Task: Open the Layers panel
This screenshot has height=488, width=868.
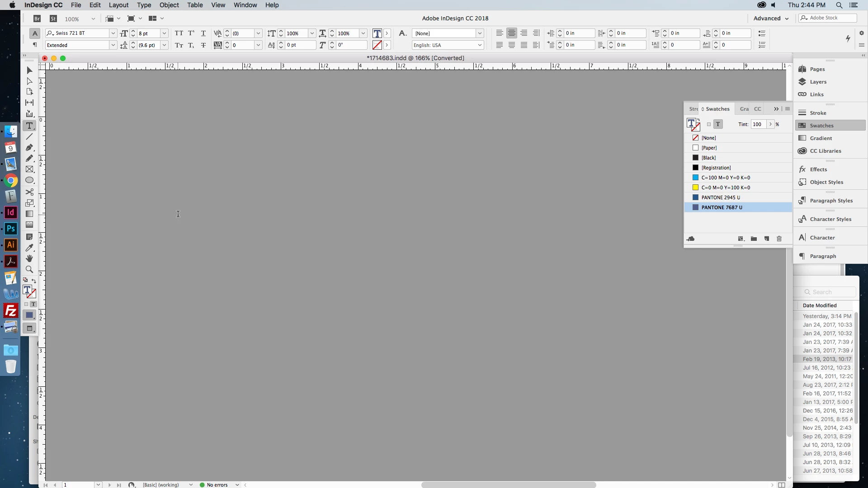Action: click(831, 82)
